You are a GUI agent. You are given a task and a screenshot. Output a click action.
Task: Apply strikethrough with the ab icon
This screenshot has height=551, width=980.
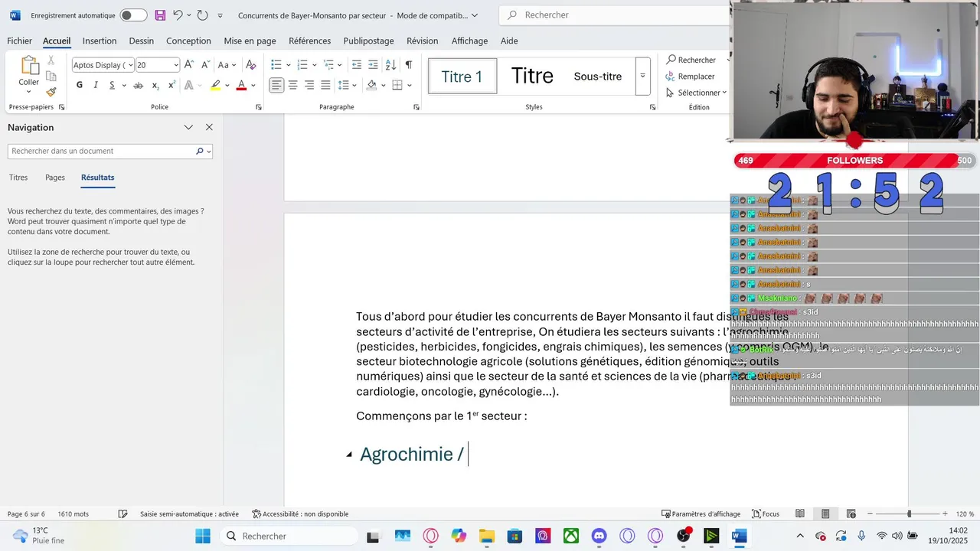pyautogui.click(x=139, y=85)
